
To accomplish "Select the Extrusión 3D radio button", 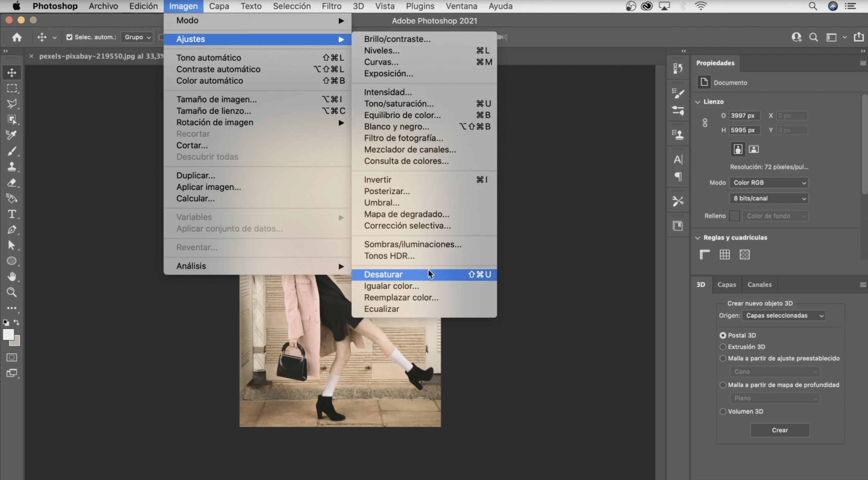I will (x=724, y=347).
